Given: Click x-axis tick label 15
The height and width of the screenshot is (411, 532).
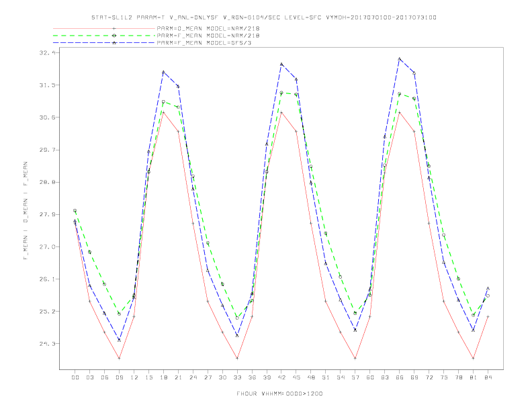Looking at the screenshot, I should pyautogui.click(x=148, y=377).
